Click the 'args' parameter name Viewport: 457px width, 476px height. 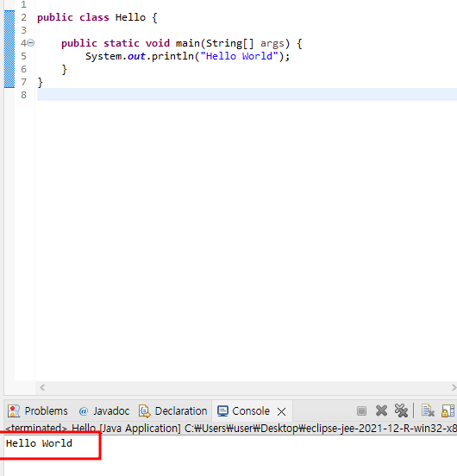click(x=272, y=43)
